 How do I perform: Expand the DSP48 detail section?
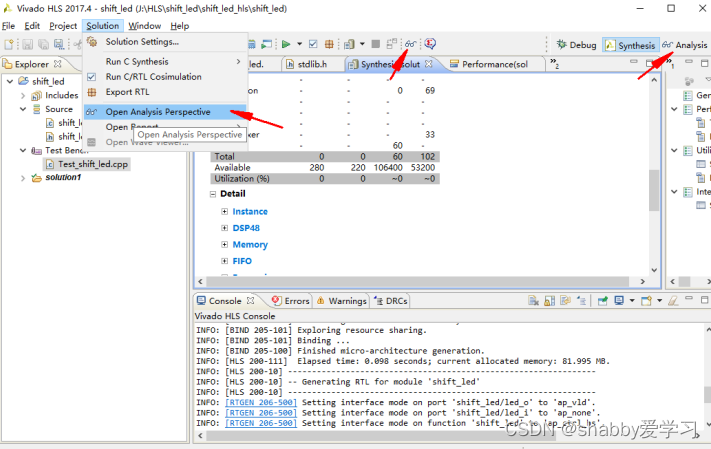224,228
